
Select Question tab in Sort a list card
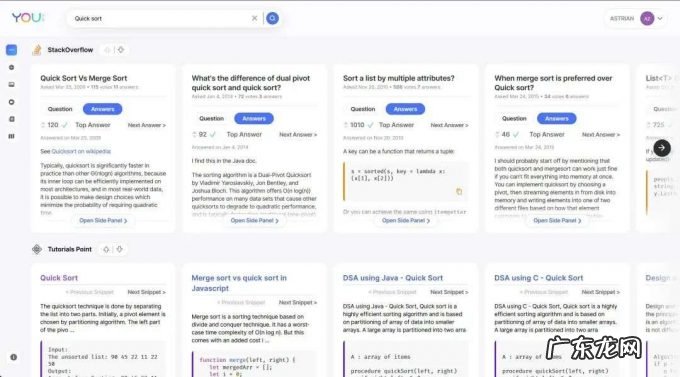[363, 109]
